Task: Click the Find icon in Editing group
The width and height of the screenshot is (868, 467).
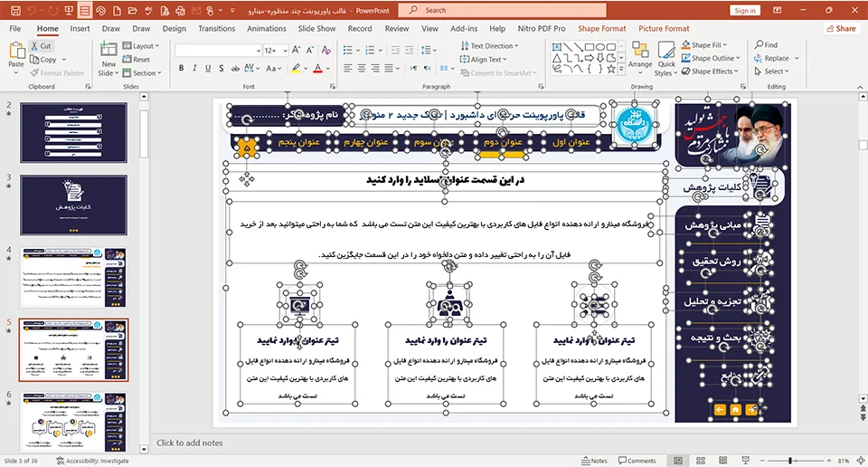Action: 759,44
